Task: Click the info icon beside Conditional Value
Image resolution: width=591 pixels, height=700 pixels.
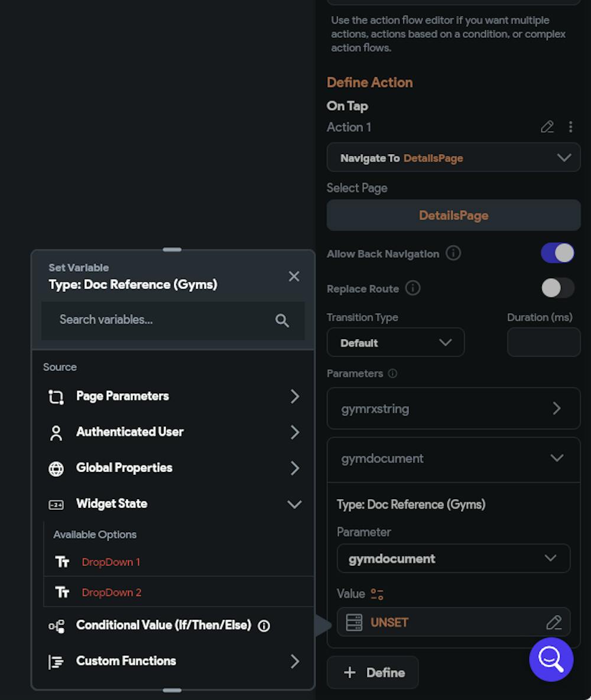Action: click(x=264, y=626)
